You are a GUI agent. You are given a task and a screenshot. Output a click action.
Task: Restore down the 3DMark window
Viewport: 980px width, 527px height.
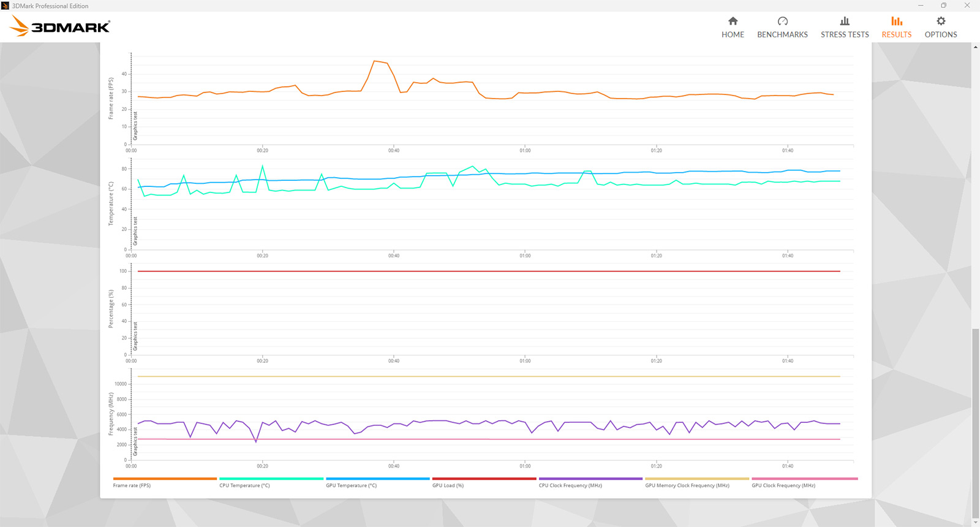pos(944,6)
